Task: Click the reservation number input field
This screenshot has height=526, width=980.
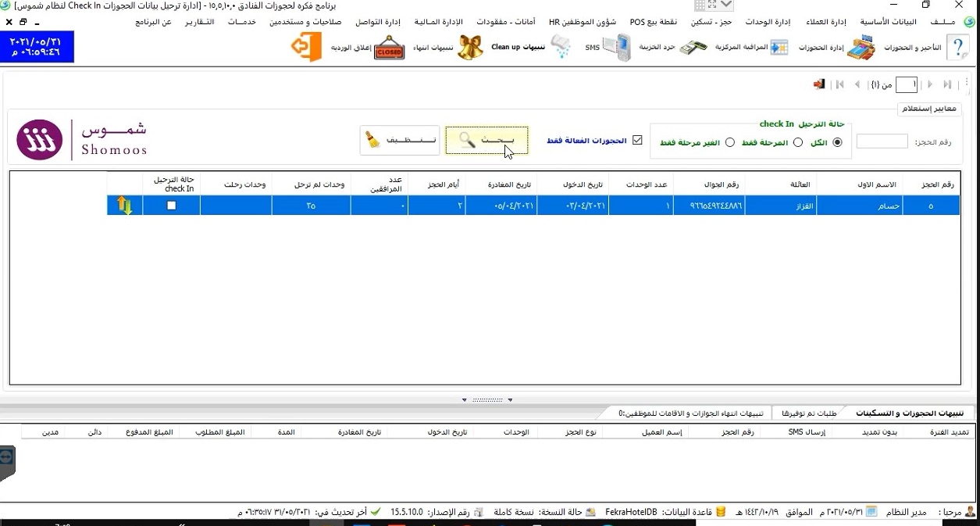Action: [882, 141]
